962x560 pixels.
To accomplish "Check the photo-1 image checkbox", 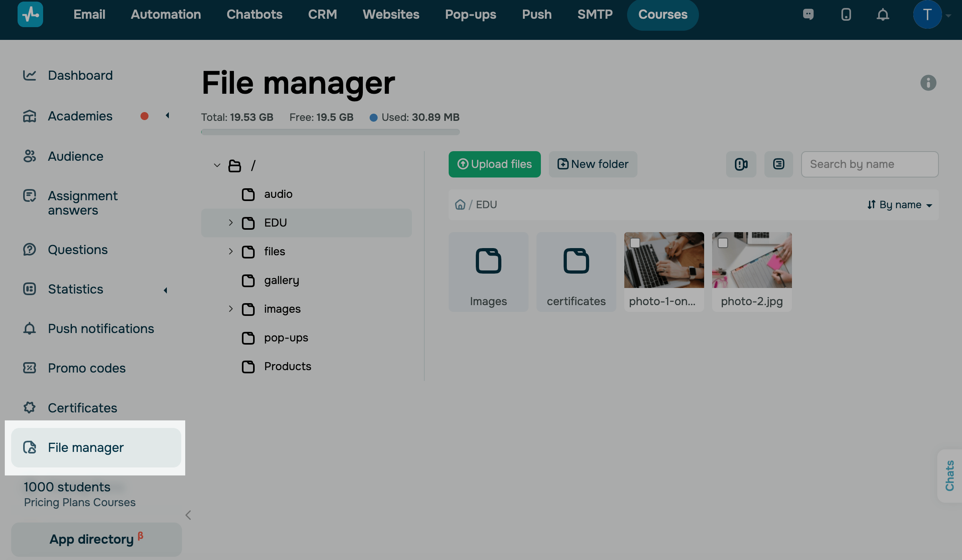I will point(635,243).
